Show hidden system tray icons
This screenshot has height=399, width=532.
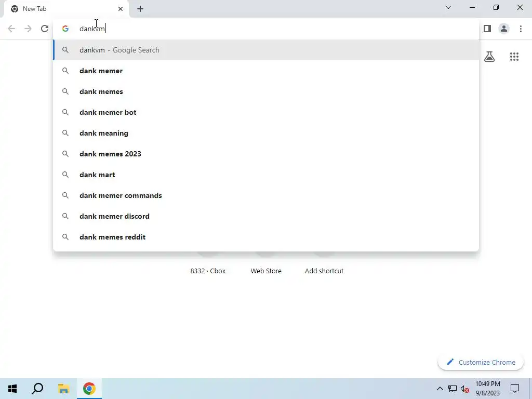click(440, 389)
